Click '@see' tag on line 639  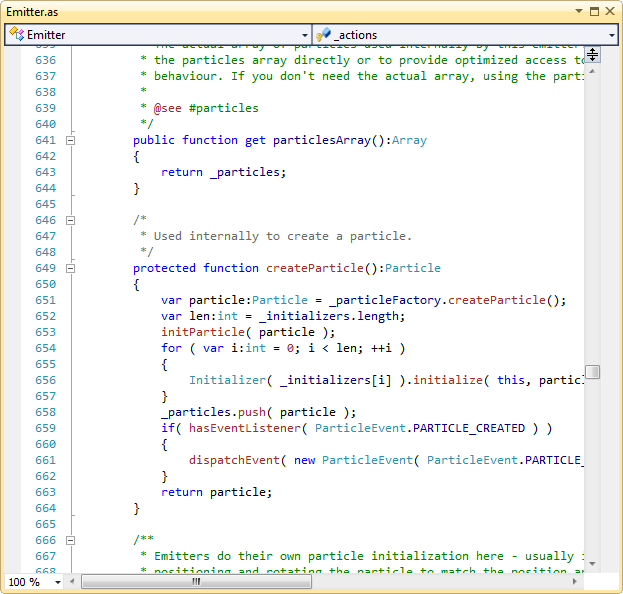pyautogui.click(x=167, y=108)
